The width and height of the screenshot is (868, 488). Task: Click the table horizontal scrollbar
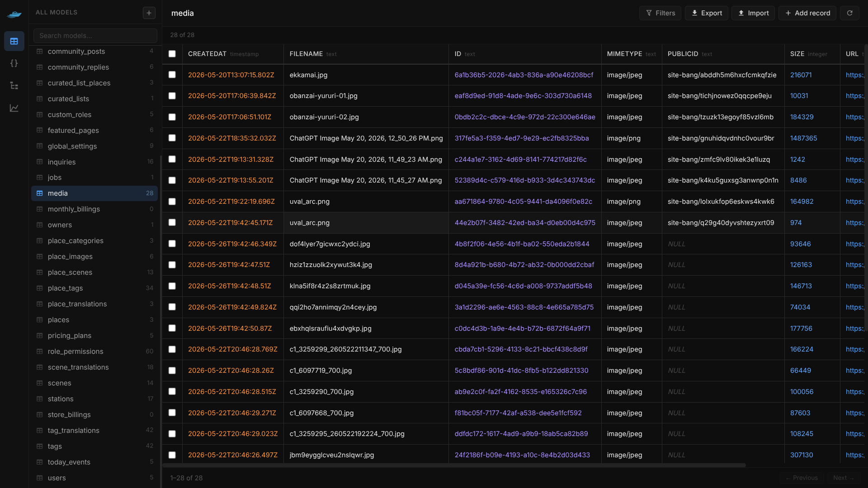click(454, 465)
